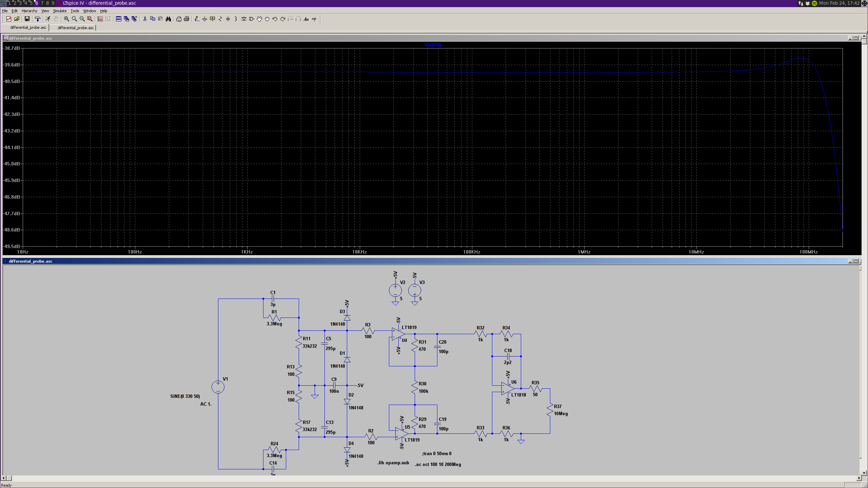Viewport: 868px width, 488px height.
Task: Select the Move hand tool
Action: pyautogui.click(x=259, y=19)
